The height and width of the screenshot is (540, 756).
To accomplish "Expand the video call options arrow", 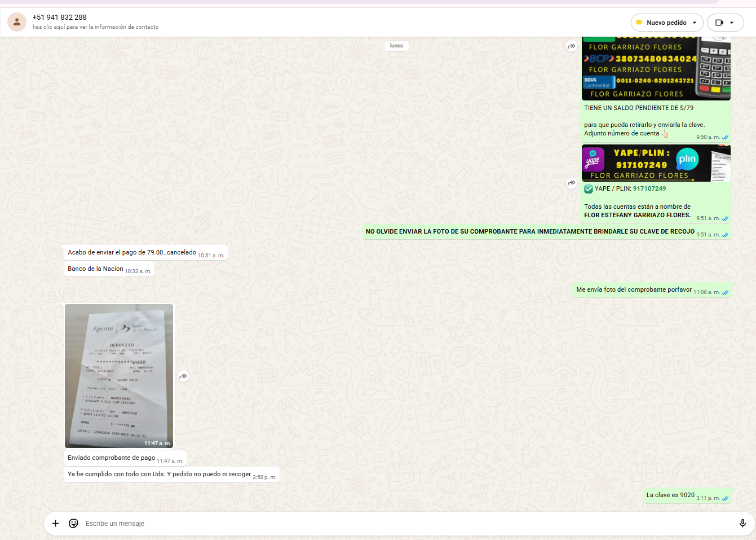I will pos(732,23).
